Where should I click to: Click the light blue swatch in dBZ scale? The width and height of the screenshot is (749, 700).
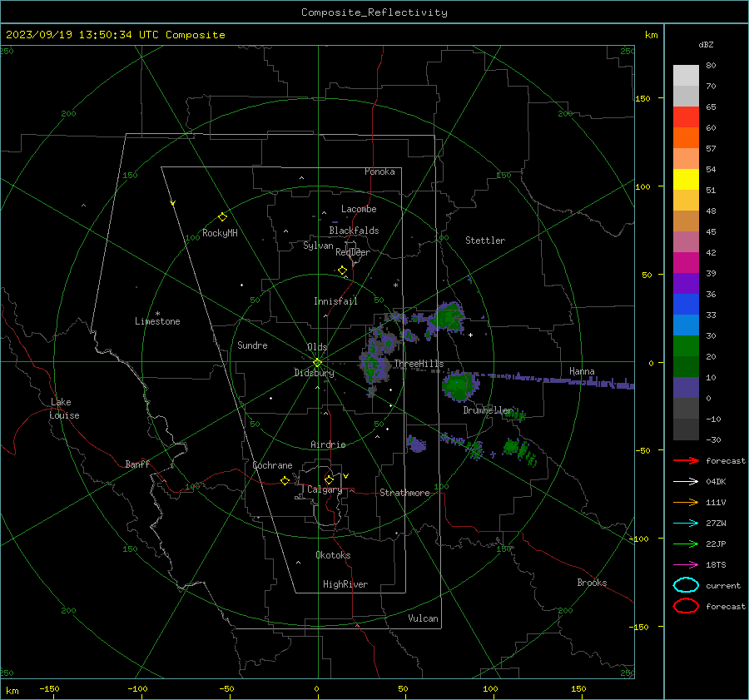[x=686, y=325]
